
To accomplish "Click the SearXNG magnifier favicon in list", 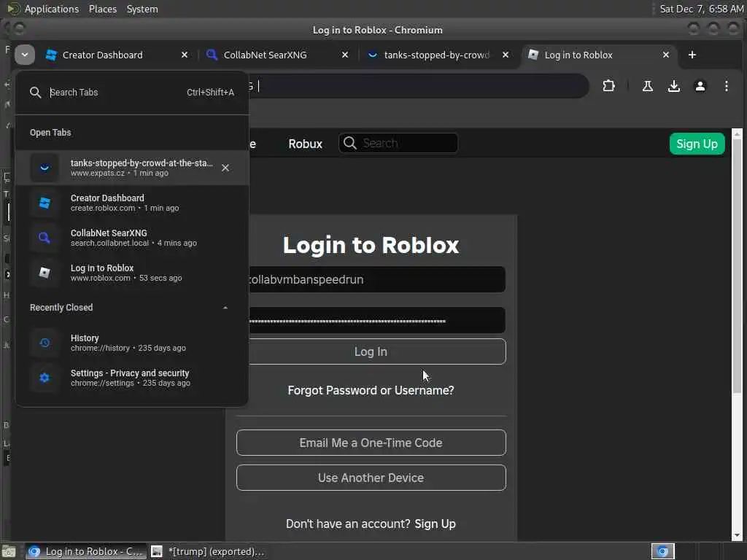I will pos(44,238).
